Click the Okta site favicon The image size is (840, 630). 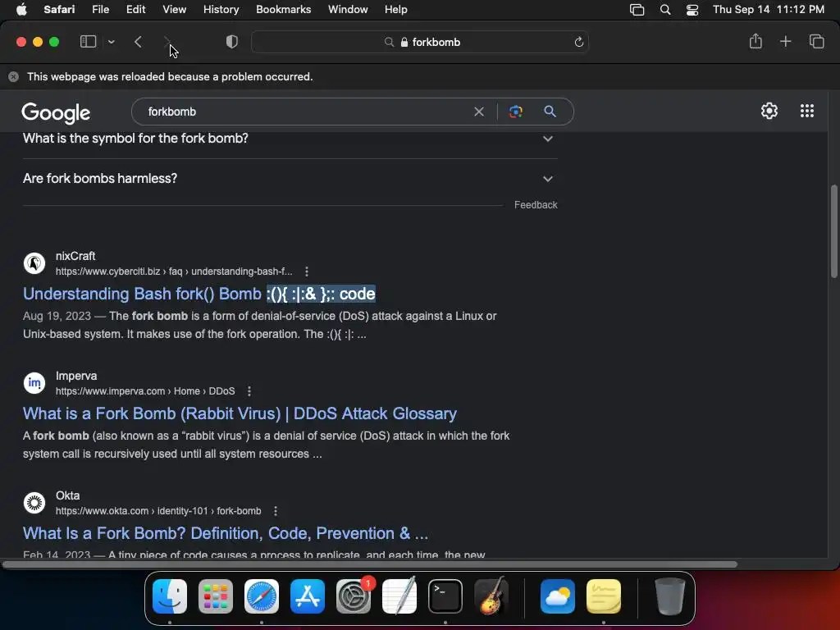point(34,503)
